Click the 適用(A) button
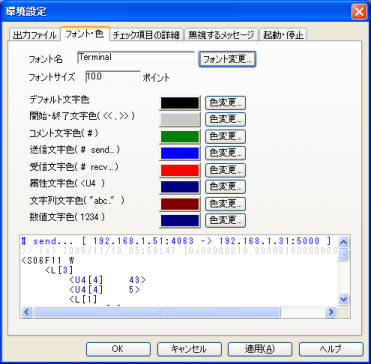 pyautogui.click(x=260, y=349)
